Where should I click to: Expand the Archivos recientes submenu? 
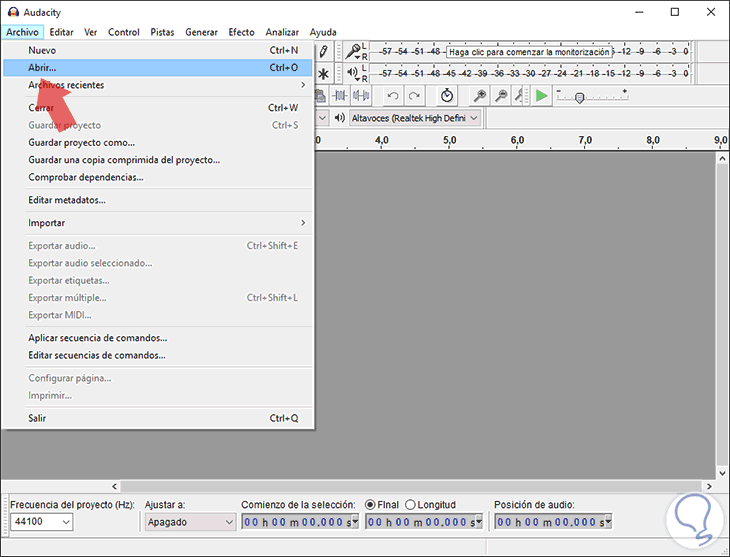pos(158,85)
